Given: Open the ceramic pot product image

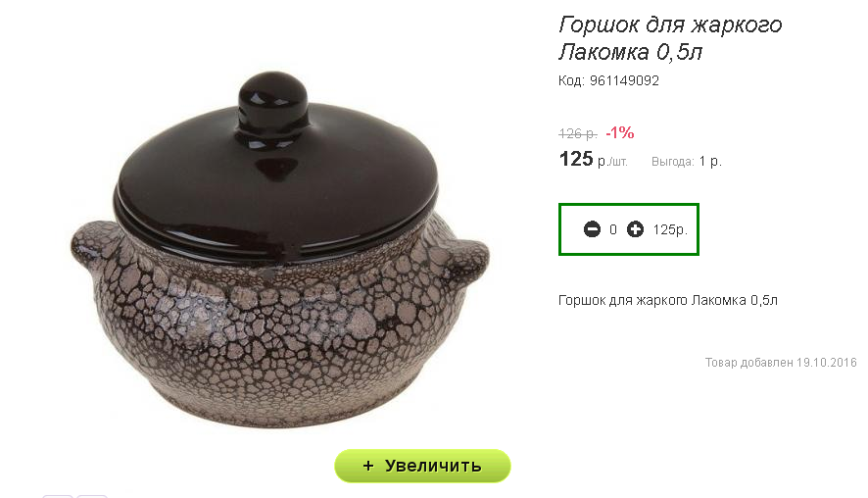Looking at the screenshot, I should (279, 249).
